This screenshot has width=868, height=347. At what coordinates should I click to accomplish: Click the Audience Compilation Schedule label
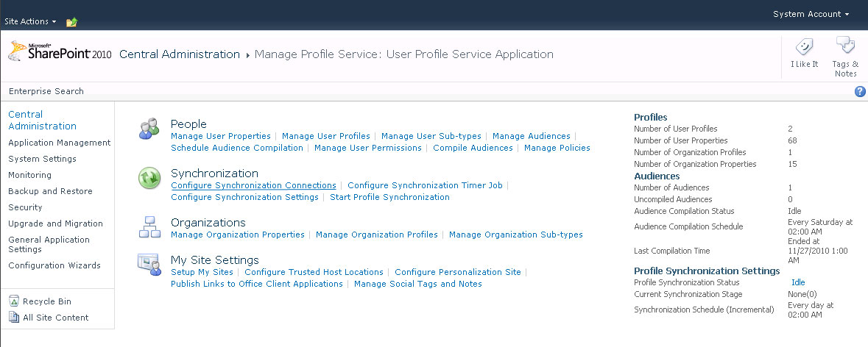pos(688,226)
